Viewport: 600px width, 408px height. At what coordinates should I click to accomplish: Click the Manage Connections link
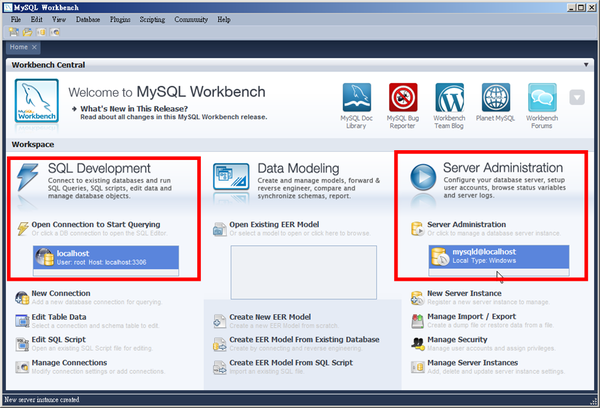[69, 362]
